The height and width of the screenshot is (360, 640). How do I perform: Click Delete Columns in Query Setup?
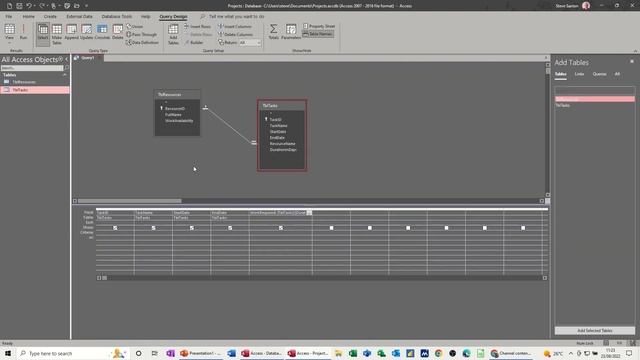click(235, 34)
